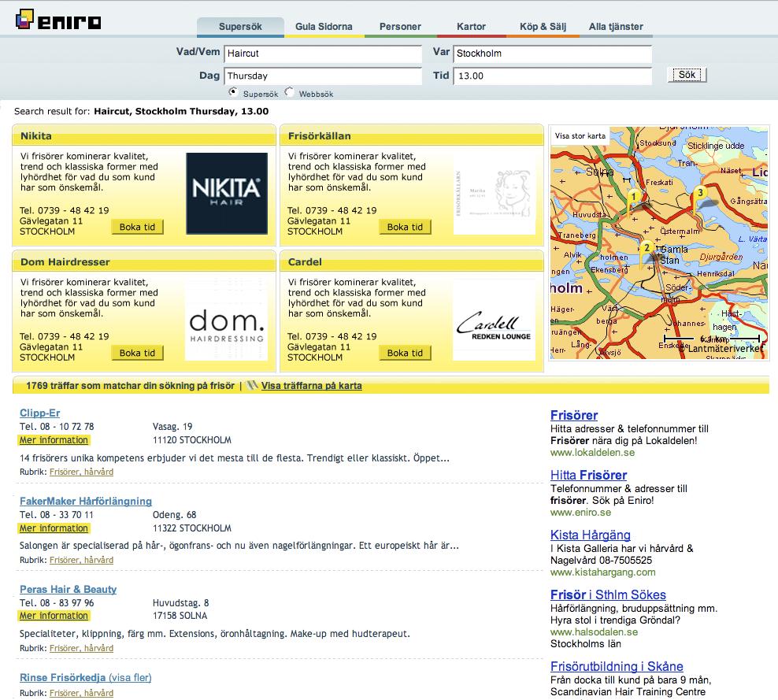Show Mer information for Peras Hair & Beauty
The height and width of the screenshot is (700, 778).
(54, 616)
